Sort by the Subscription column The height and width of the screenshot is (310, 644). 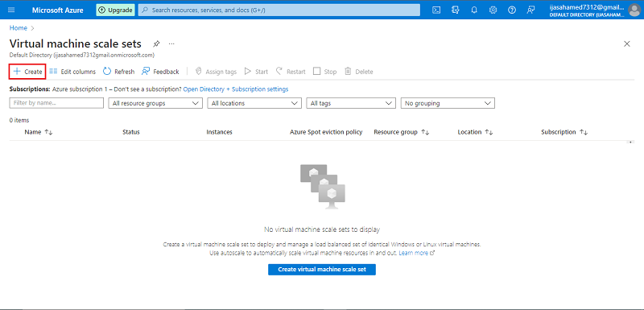click(564, 132)
